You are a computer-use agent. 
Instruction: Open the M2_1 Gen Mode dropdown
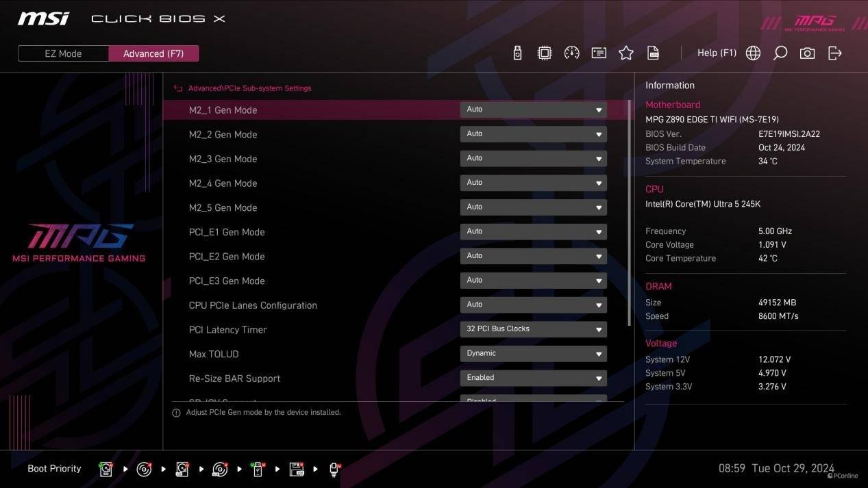(x=533, y=110)
